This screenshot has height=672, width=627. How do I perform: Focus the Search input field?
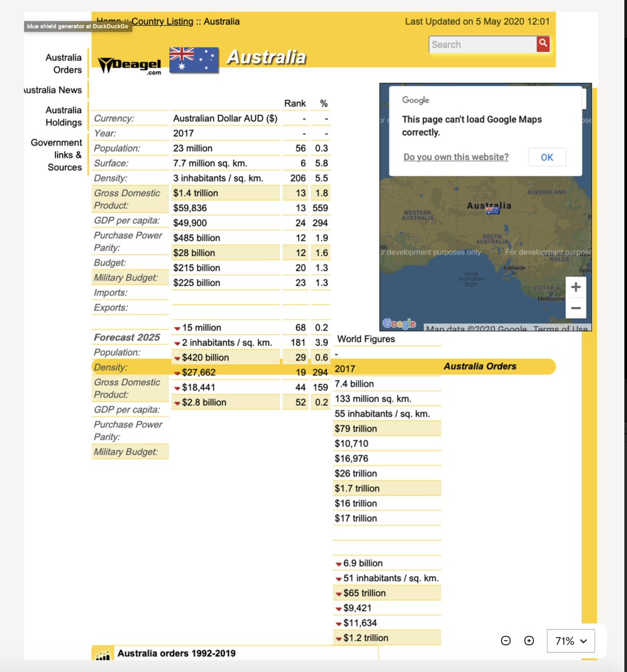(483, 45)
